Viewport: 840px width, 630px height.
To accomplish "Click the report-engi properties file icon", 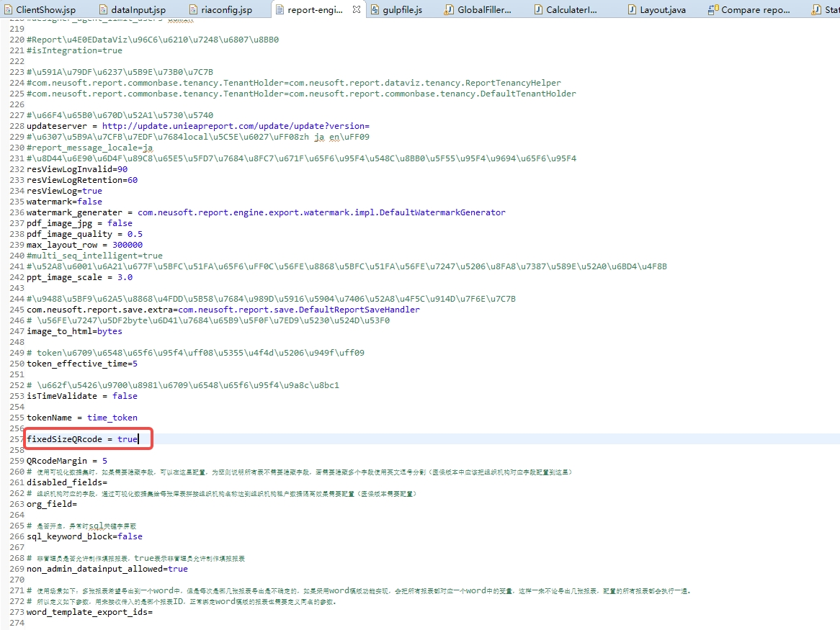I will 280,9.
